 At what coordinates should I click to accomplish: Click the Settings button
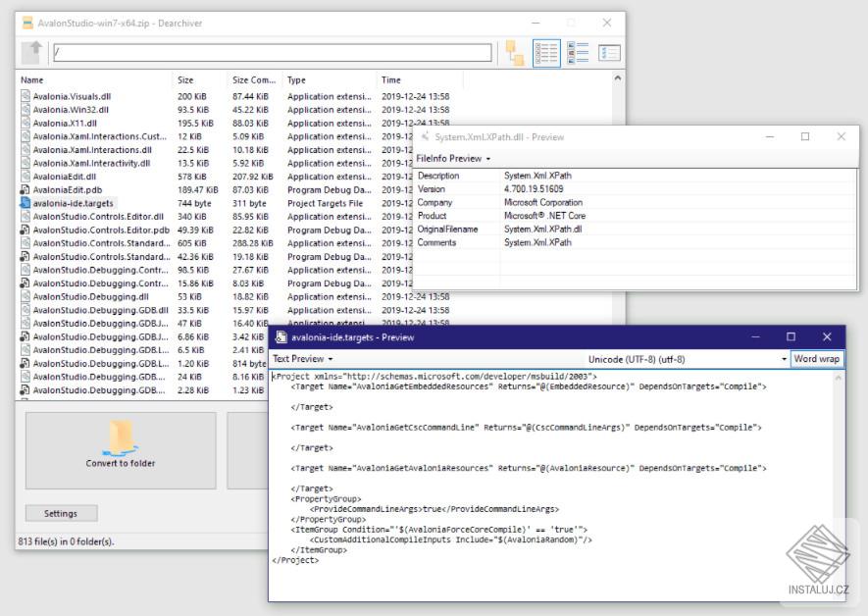(x=61, y=514)
